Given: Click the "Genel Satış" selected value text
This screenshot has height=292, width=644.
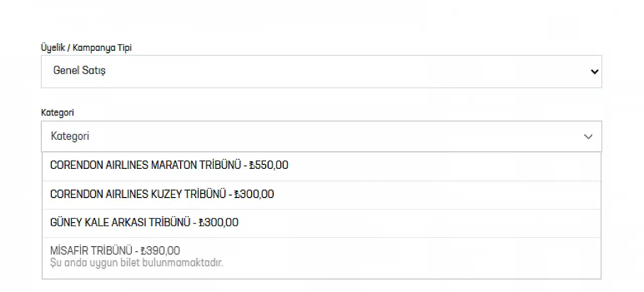Looking at the screenshot, I should [x=79, y=71].
